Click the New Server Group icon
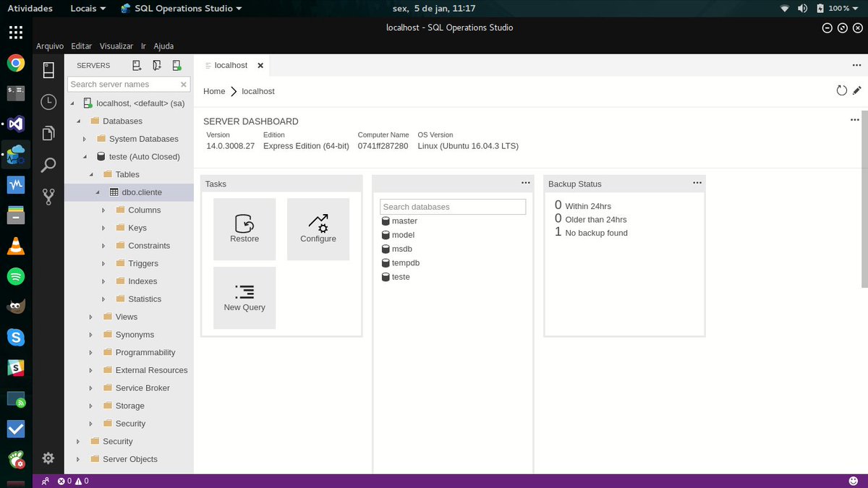The width and height of the screenshot is (868, 488). tap(157, 65)
